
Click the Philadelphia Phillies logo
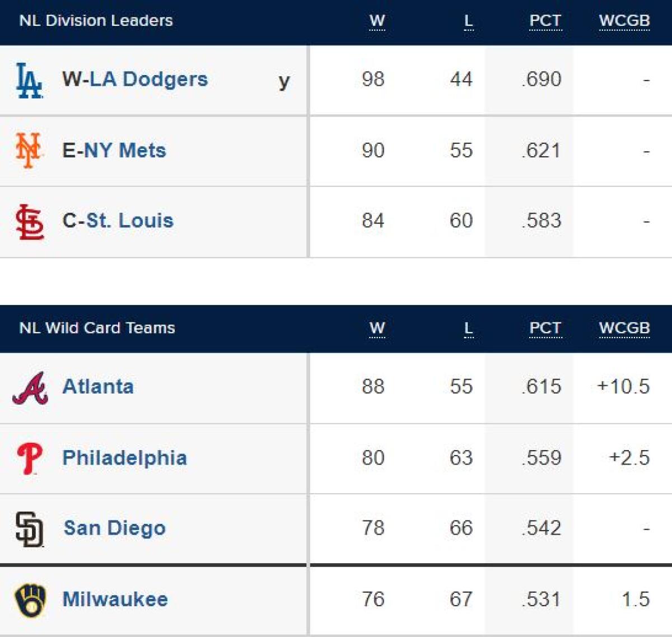tap(30, 458)
